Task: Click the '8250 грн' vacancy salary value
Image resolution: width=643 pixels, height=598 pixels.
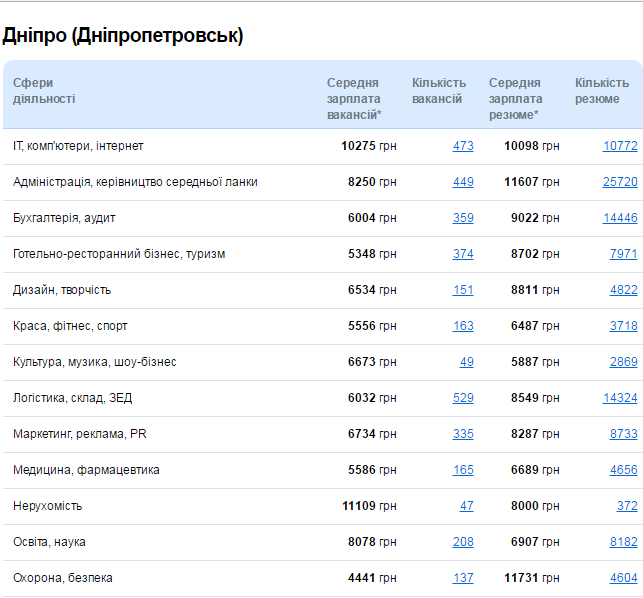Action: click(x=372, y=182)
